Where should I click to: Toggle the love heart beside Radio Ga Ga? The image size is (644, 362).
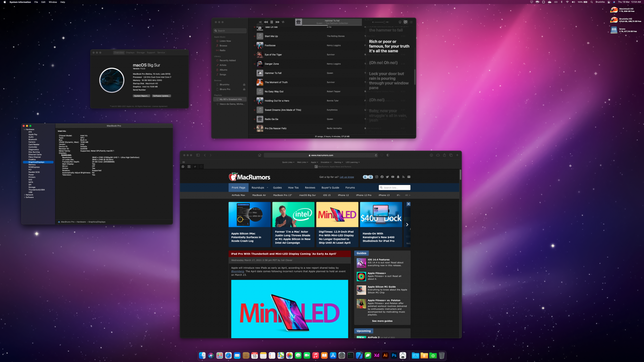tap(254, 119)
